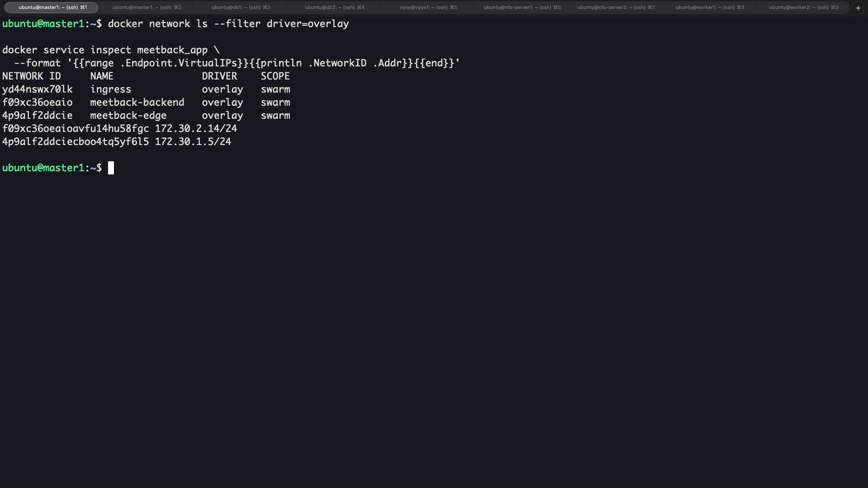Switch to the ubuntu@db1 ssh tab
Screen dimensions: 868x488
(241, 7)
